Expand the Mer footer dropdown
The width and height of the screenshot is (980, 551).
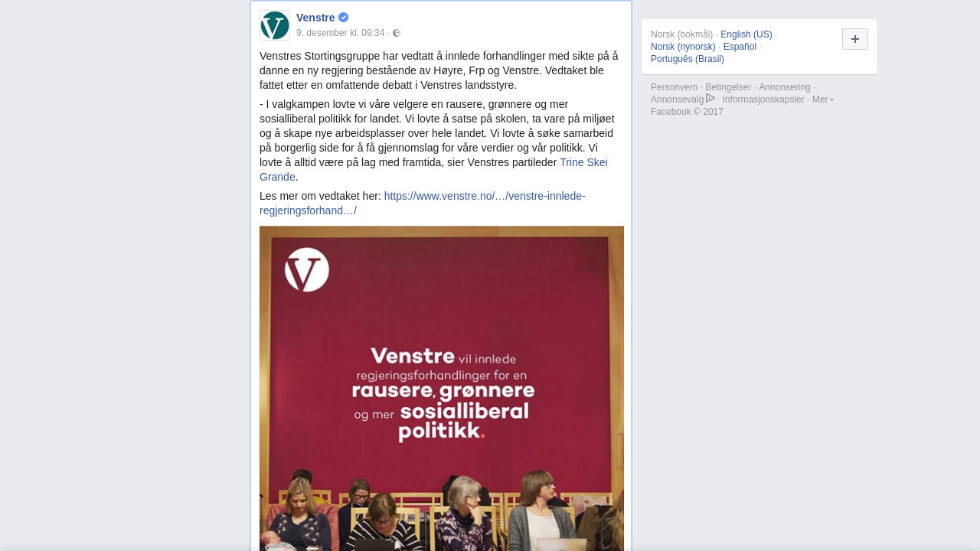822,99
